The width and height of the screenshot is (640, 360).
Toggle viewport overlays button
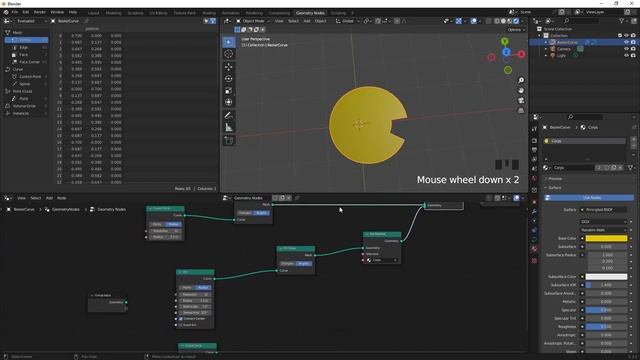click(473, 21)
